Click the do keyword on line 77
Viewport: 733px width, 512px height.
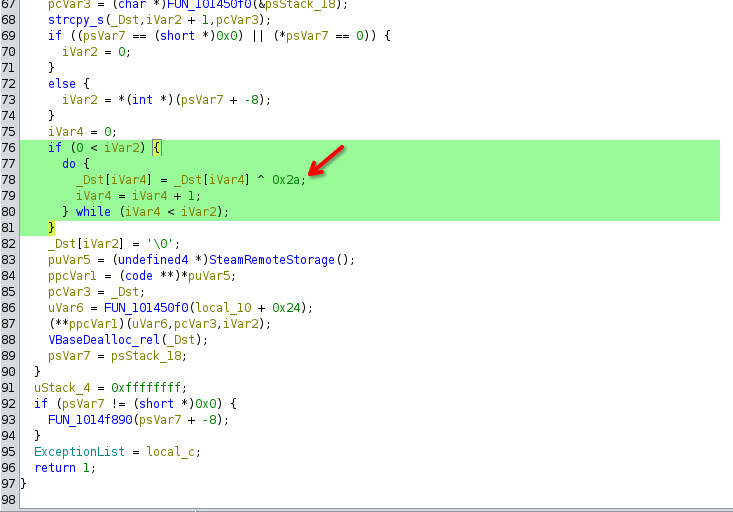pyautogui.click(x=69, y=164)
